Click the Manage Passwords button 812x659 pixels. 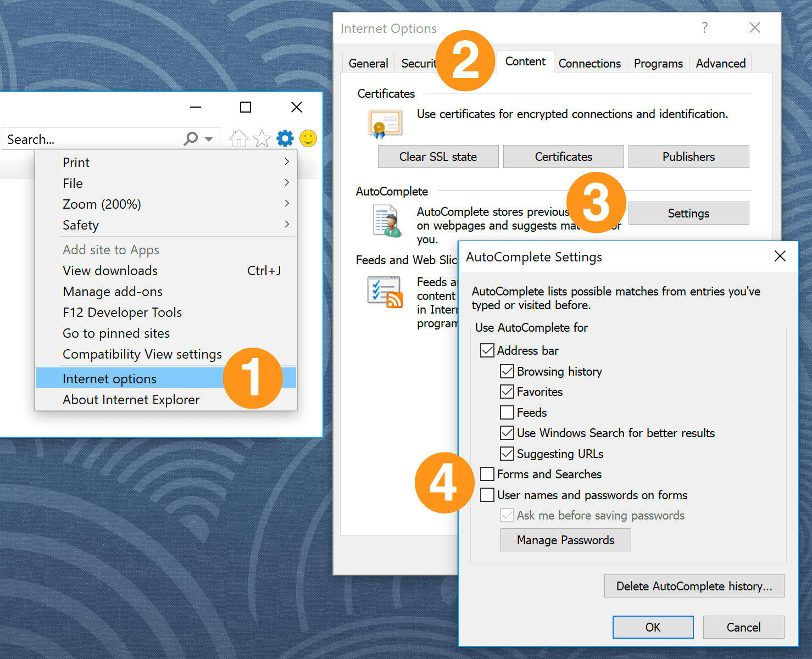(566, 540)
